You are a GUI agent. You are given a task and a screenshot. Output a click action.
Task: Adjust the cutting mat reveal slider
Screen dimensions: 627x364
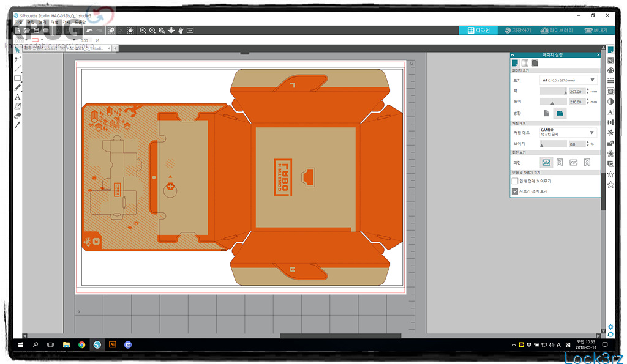coord(554,144)
